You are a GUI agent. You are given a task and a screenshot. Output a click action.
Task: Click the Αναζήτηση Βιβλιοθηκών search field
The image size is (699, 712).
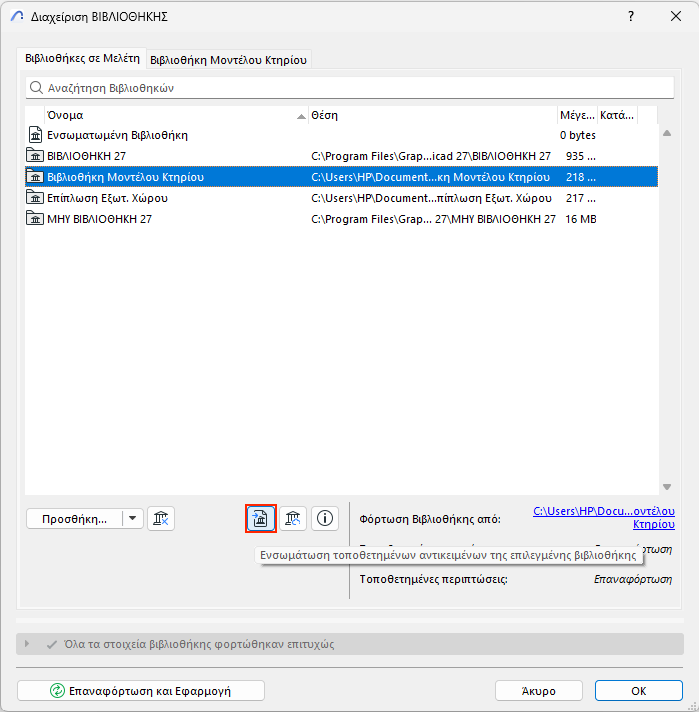[x=350, y=88]
